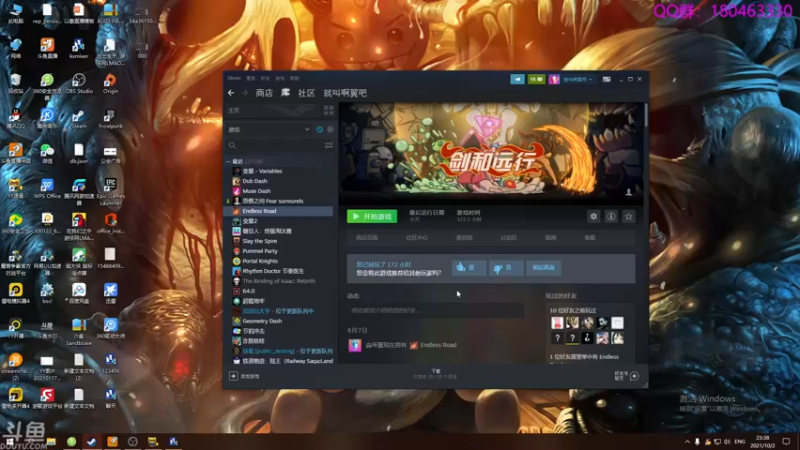Show game info icon for Endless Road
The image size is (800, 450).
tap(611, 216)
